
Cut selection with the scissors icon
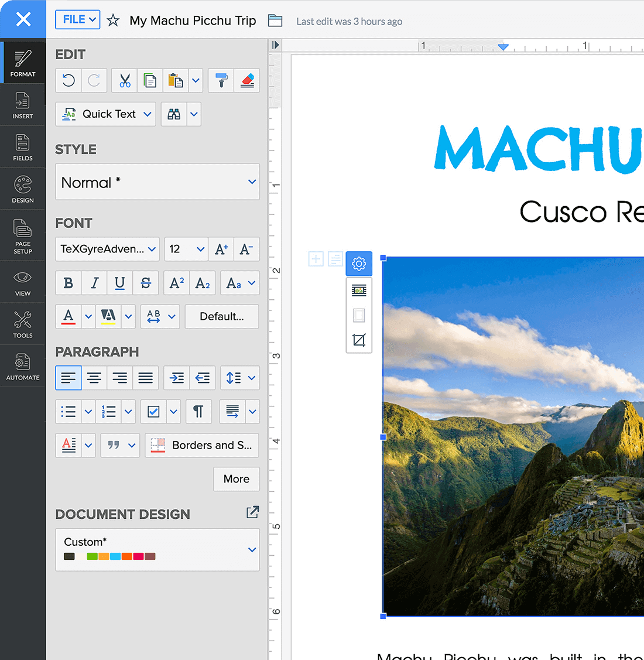click(x=125, y=81)
